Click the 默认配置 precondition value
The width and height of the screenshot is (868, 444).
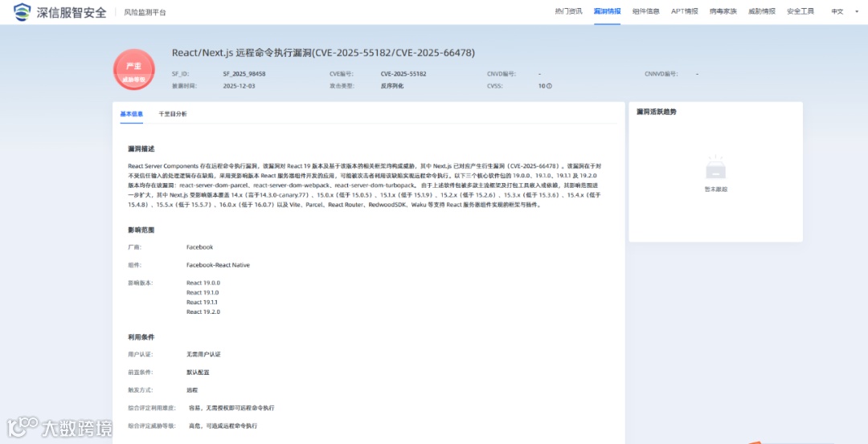coord(199,373)
